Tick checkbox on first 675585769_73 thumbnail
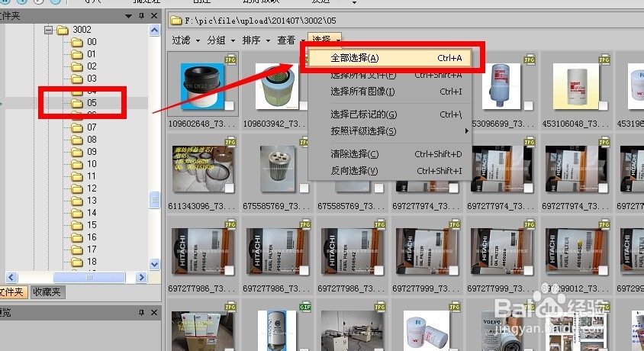 [304, 188]
